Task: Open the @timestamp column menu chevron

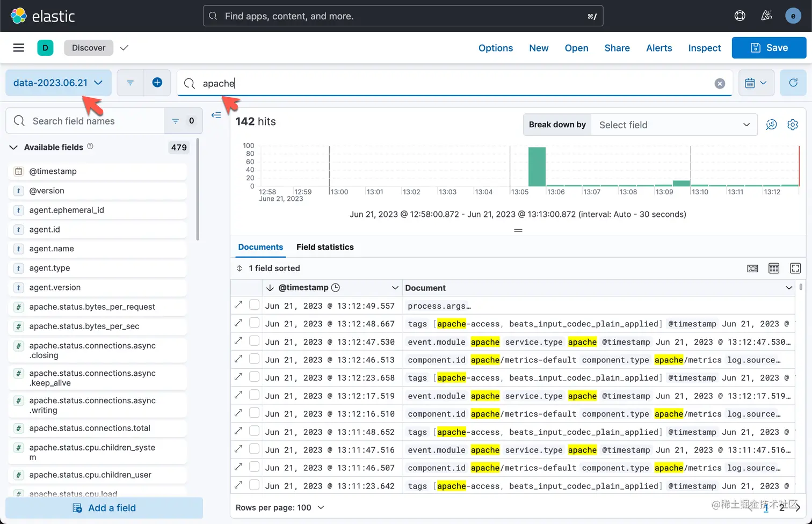Action: pyautogui.click(x=395, y=288)
